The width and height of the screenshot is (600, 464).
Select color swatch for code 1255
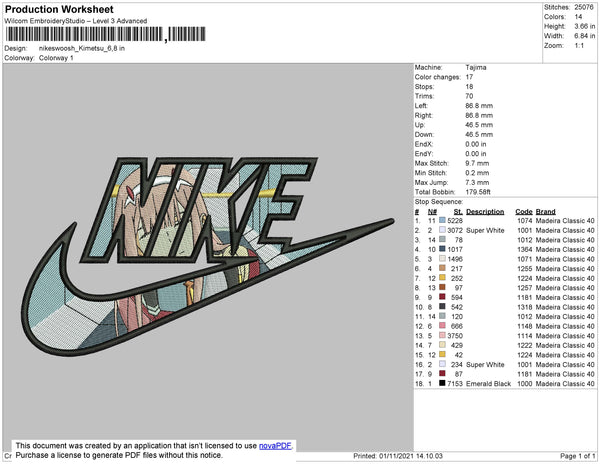[442, 268]
